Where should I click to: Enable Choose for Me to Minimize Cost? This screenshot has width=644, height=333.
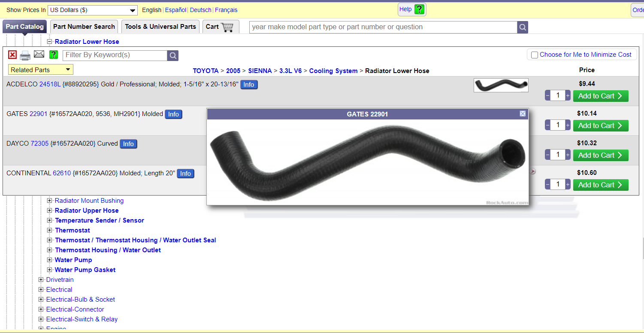pos(535,55)
